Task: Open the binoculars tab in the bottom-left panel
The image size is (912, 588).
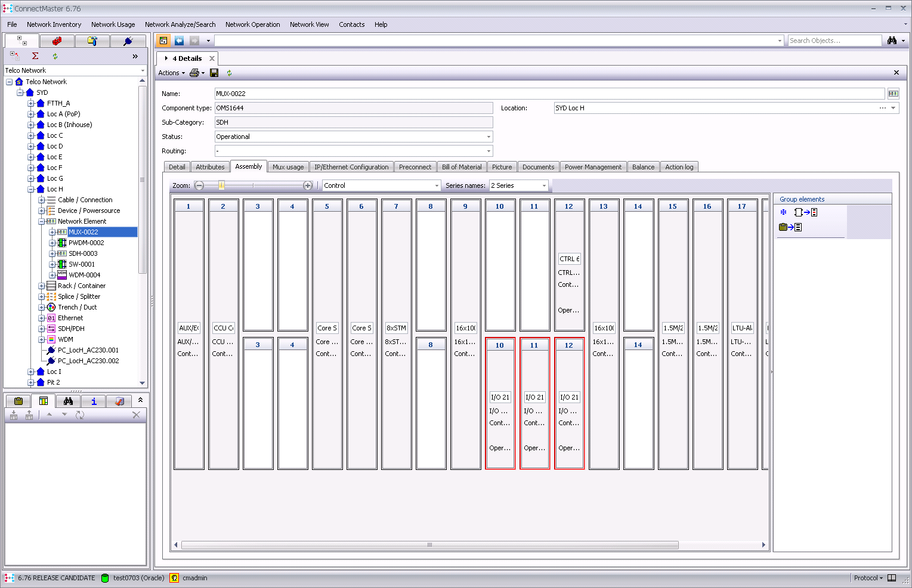Action: pos(69,401)
